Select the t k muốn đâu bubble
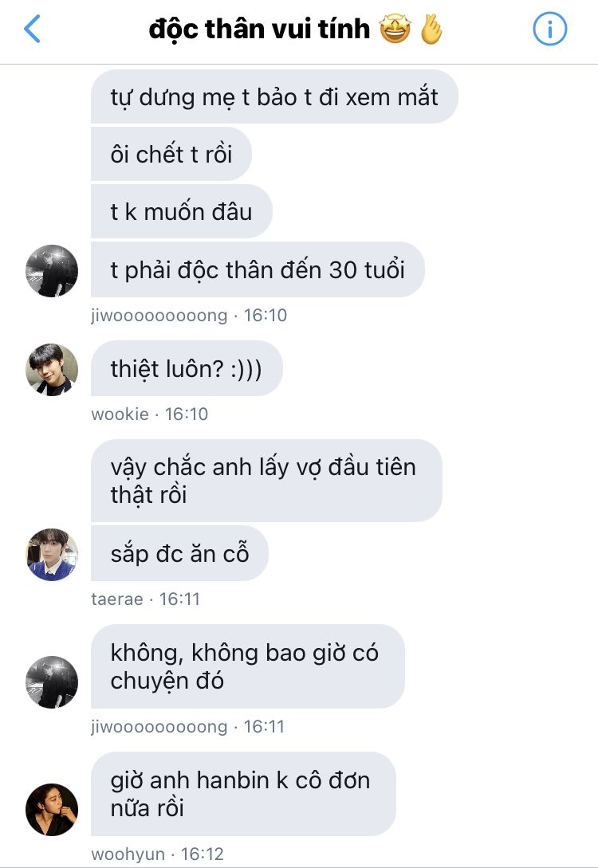 click(181, 211)
